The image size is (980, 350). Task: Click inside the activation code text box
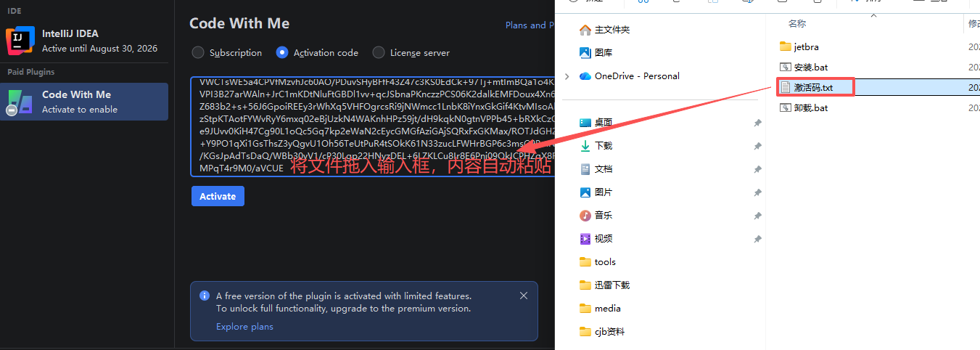373,126
